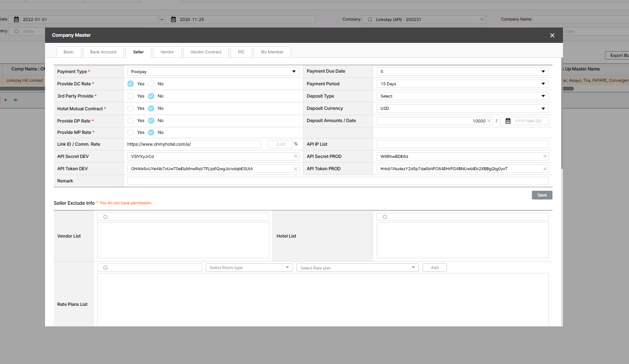Select Yes for 3rd Party Provide
629x364 pixels.
131,96
